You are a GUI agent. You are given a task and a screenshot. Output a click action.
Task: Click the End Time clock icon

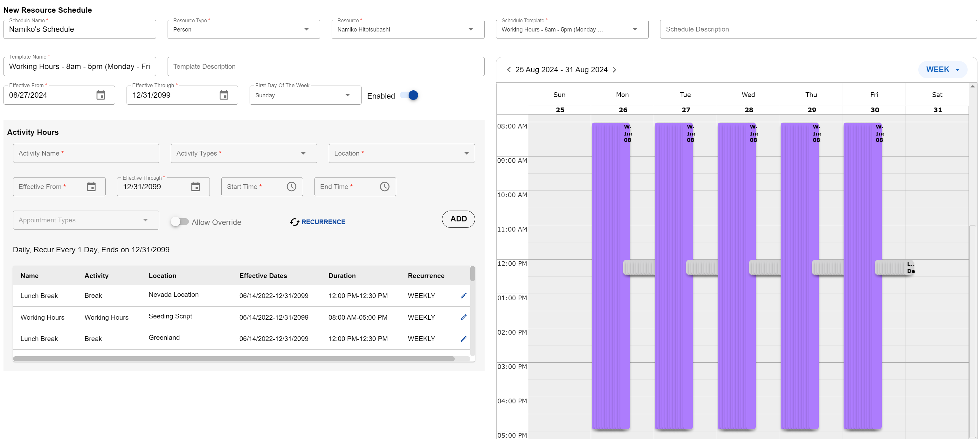(x=384, y=186)
